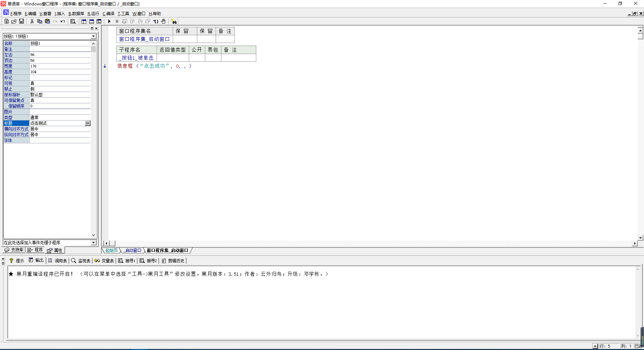This screenshot has width=644, height=350.
Task: Click the Redo arrow icon
Action: (x=55, y=21)
